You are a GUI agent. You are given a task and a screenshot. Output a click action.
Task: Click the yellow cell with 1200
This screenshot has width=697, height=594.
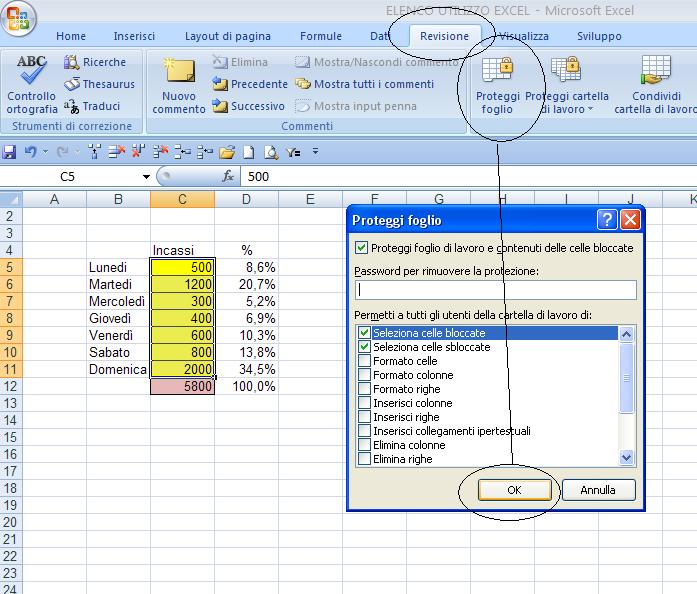[x=182, y=285]
